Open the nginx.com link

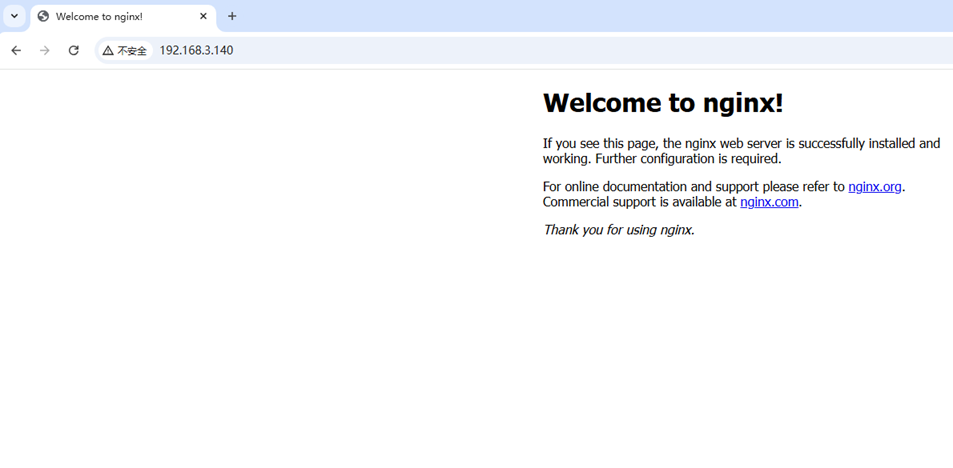[769, 202]
